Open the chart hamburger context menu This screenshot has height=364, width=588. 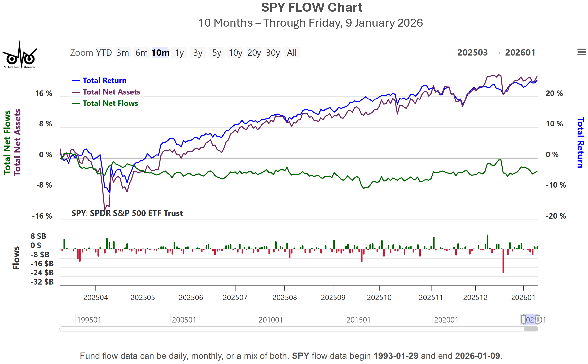point(581,52)
